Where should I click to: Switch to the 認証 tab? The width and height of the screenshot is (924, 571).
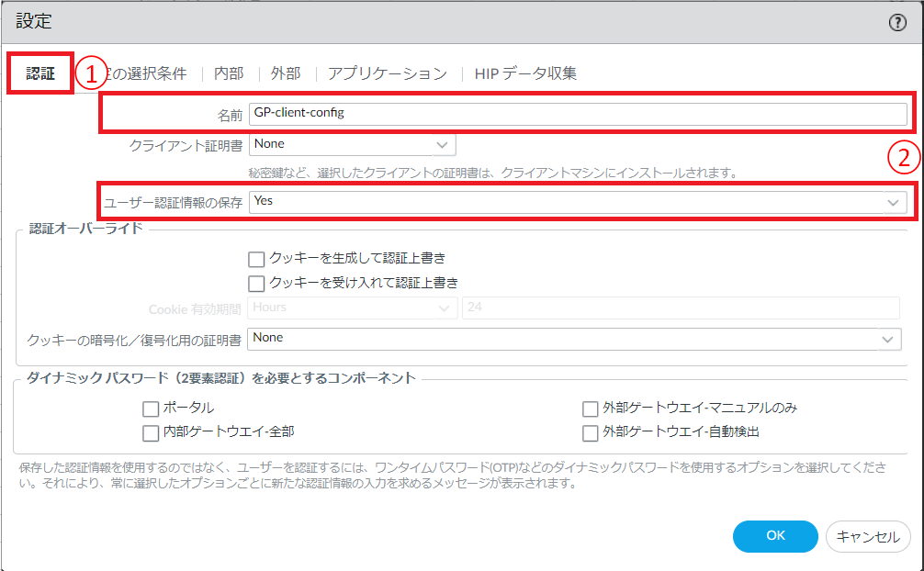tap(40, 73)
